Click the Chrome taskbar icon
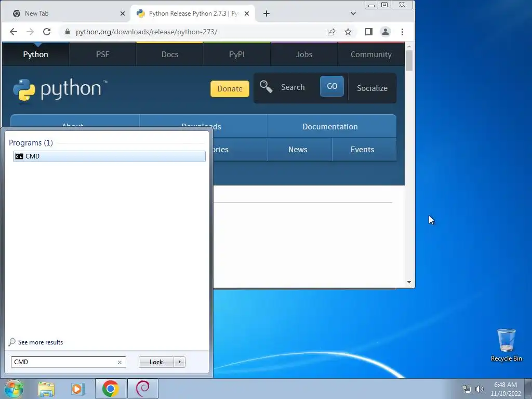Screen dimensions: 532x399 point(110,389)
